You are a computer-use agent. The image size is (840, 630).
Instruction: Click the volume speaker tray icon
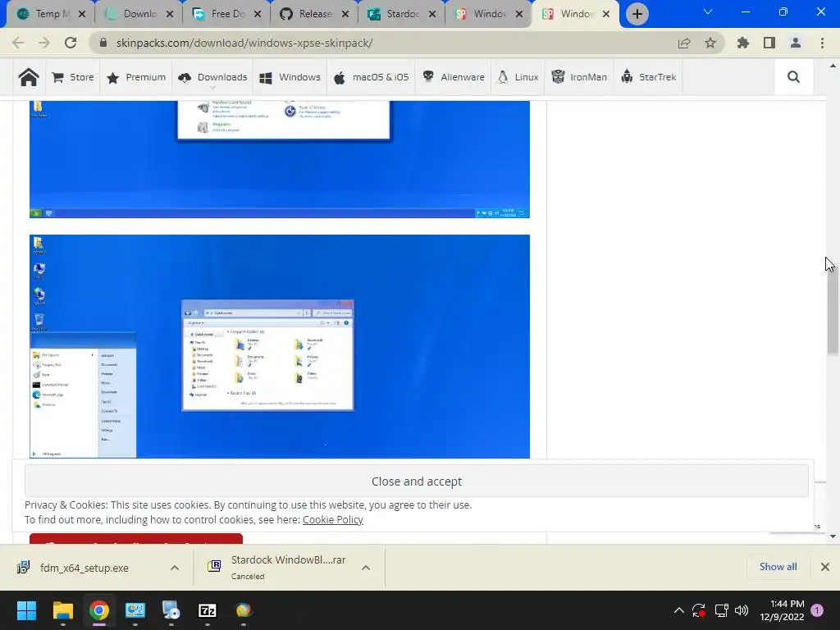click(742, 610)
